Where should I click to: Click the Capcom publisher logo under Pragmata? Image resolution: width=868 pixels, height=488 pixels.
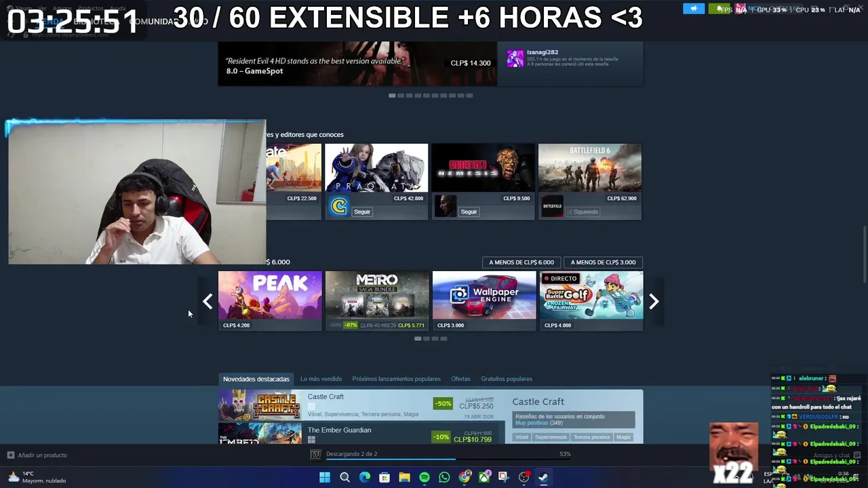[338, 207]
